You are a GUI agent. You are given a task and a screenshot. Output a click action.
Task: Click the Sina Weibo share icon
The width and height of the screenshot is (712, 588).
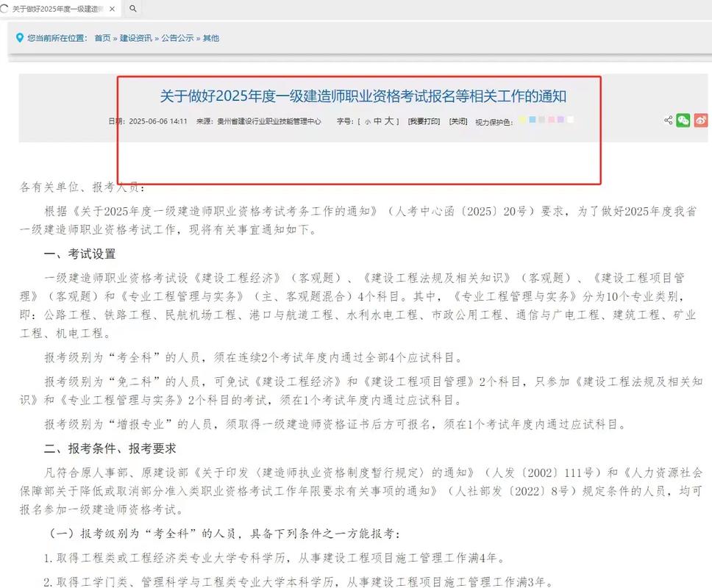[701, 120]
